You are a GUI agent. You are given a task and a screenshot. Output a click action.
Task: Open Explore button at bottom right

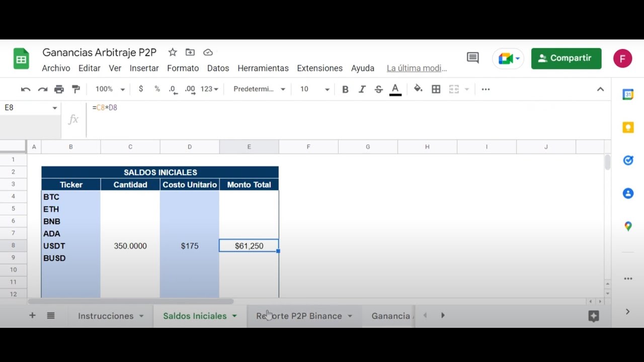[x=594, y=316]
